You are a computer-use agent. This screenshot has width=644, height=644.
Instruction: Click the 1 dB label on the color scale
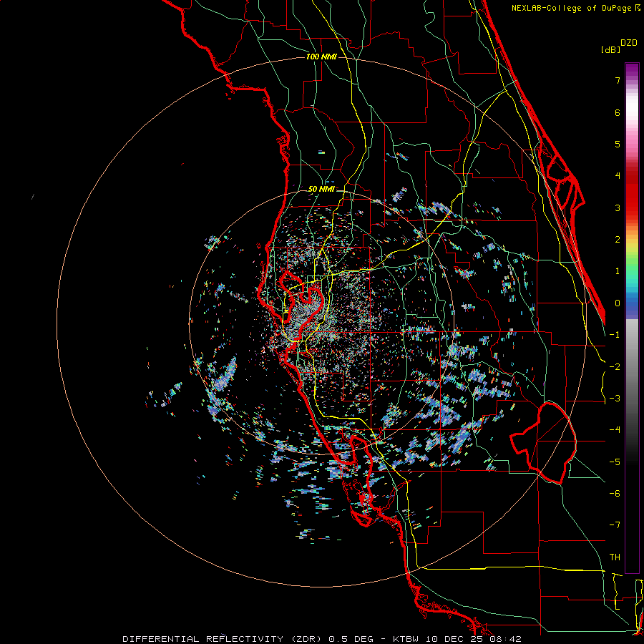click(x=618, y=271)
